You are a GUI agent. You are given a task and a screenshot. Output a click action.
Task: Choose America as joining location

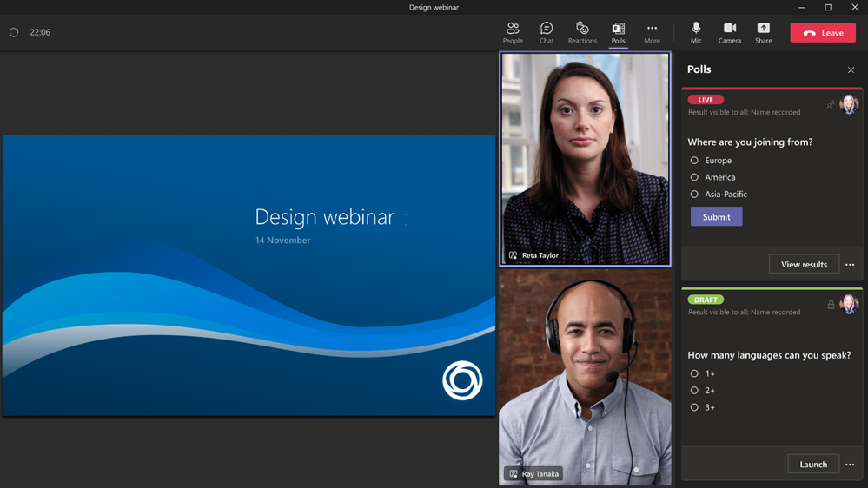point(694,177)
